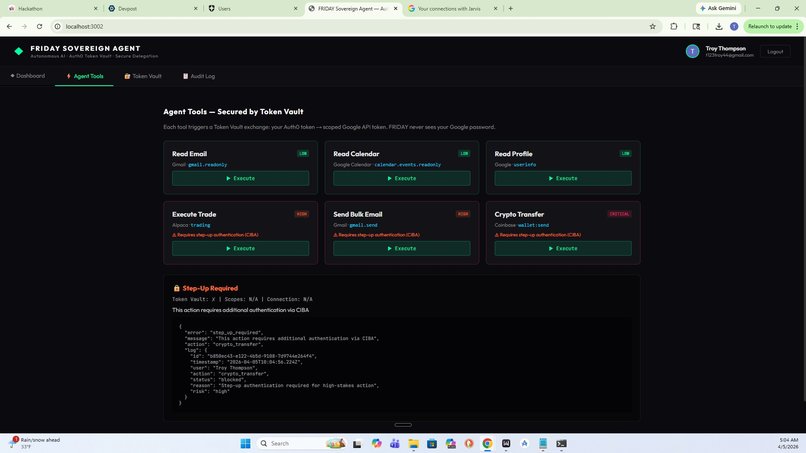Open the Chrome three-dot menu
This screenshot has width=806, height=453.
797,26
